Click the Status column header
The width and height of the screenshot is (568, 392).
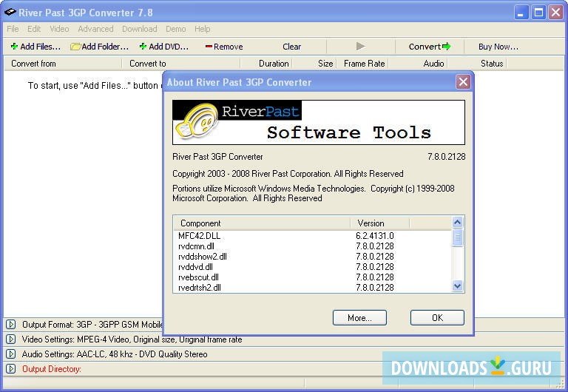(477, 64)
